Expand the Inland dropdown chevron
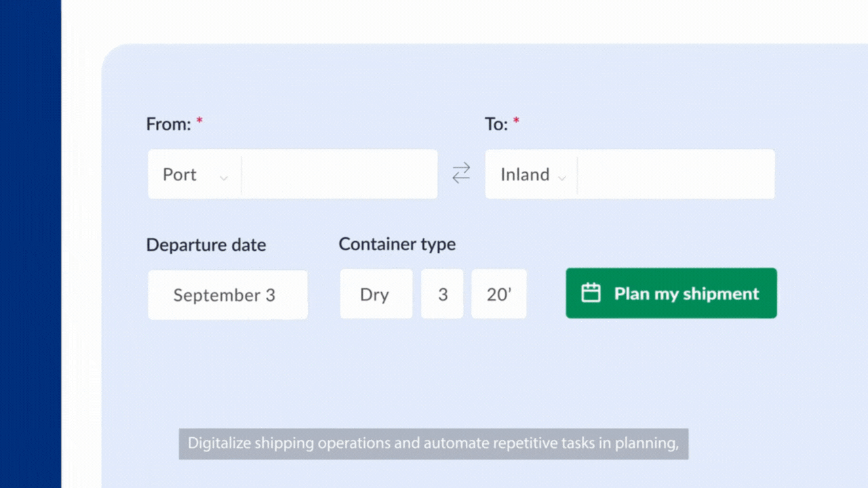The width and height of the screenshot is (868, 488). 561,178
